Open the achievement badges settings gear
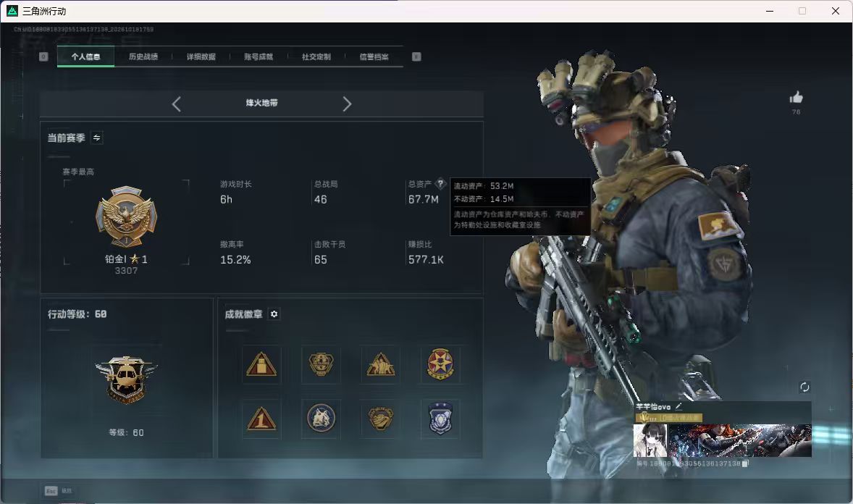Screen dimensions: 853x504 (x=274, y=314)
